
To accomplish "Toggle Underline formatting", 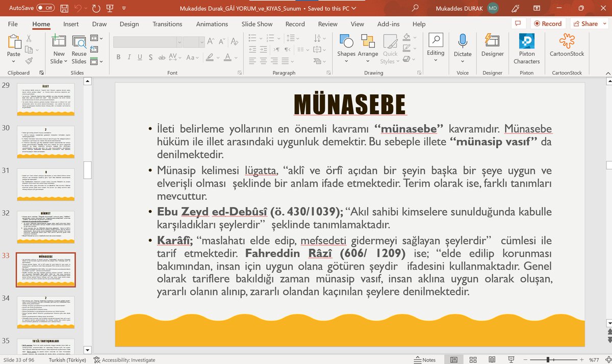I will [x=141, y=57].
